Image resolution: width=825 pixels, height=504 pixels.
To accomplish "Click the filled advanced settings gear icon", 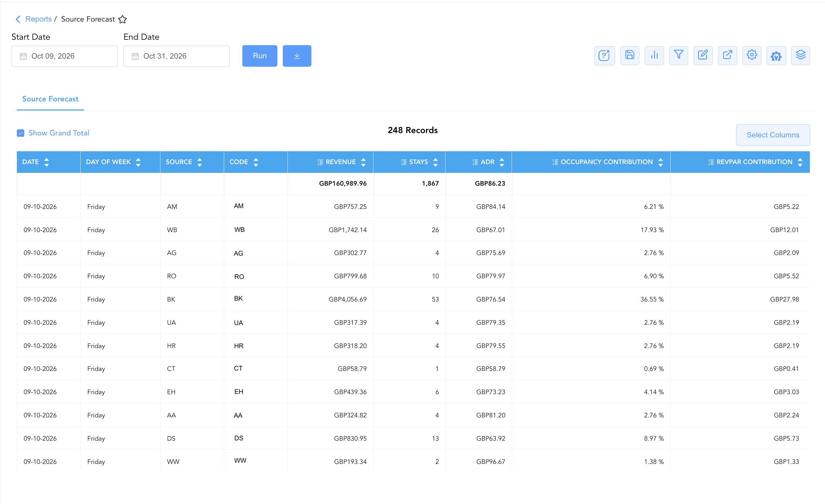I will tap(776, 56).
